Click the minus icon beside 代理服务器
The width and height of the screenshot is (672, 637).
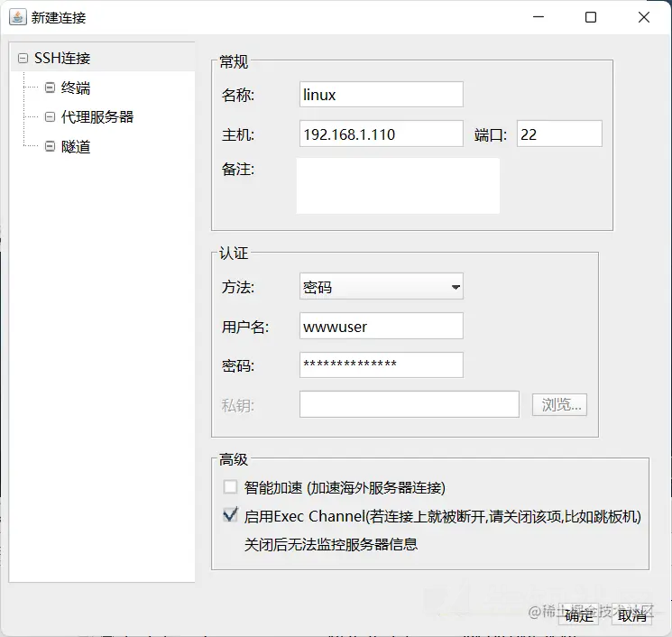tap(51, 116)
